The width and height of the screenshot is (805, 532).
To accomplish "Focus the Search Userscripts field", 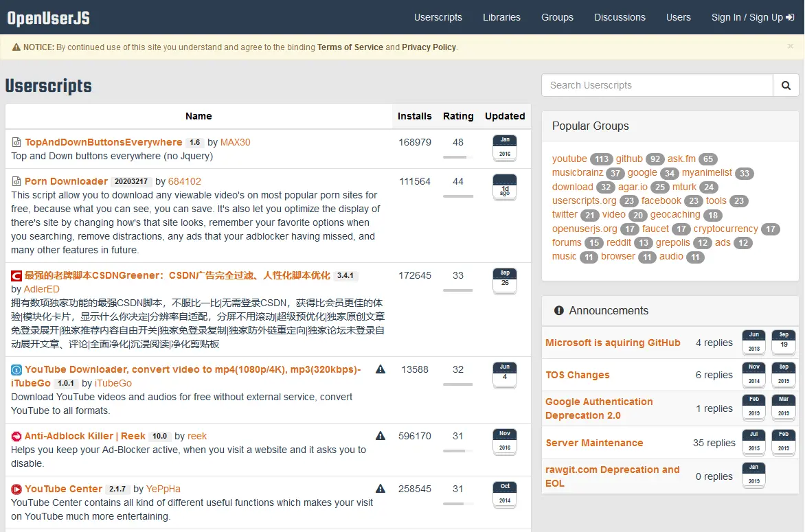I will (x=657, y=85).
